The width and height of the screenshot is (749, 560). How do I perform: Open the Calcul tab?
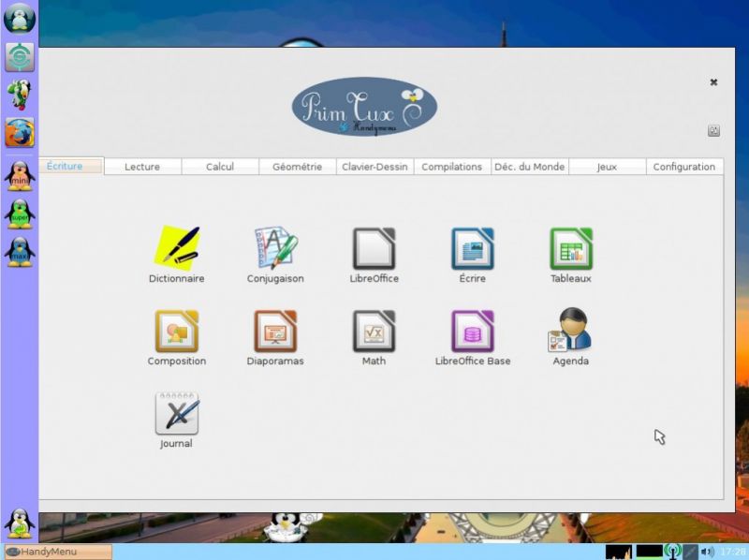[220, 167]
